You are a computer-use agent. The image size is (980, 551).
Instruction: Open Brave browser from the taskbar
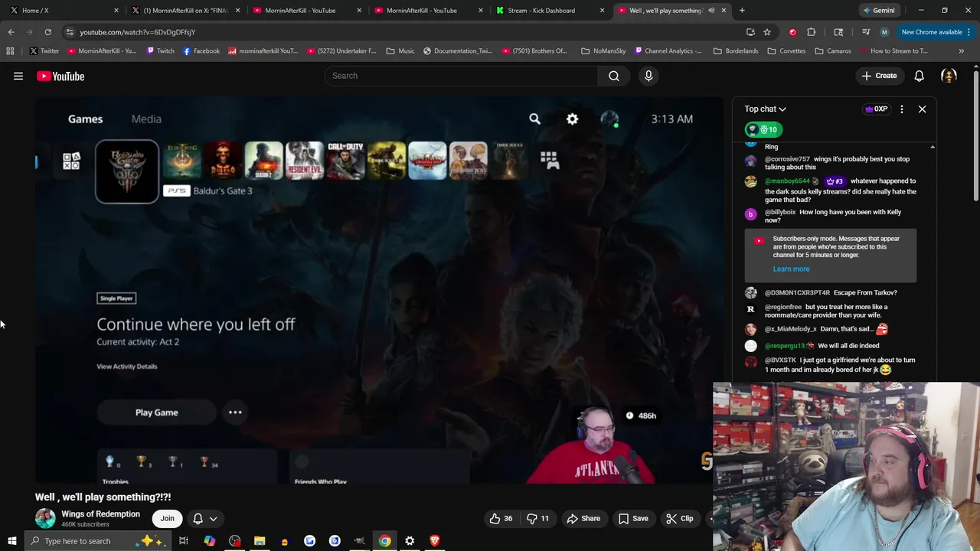click(435, 541)
